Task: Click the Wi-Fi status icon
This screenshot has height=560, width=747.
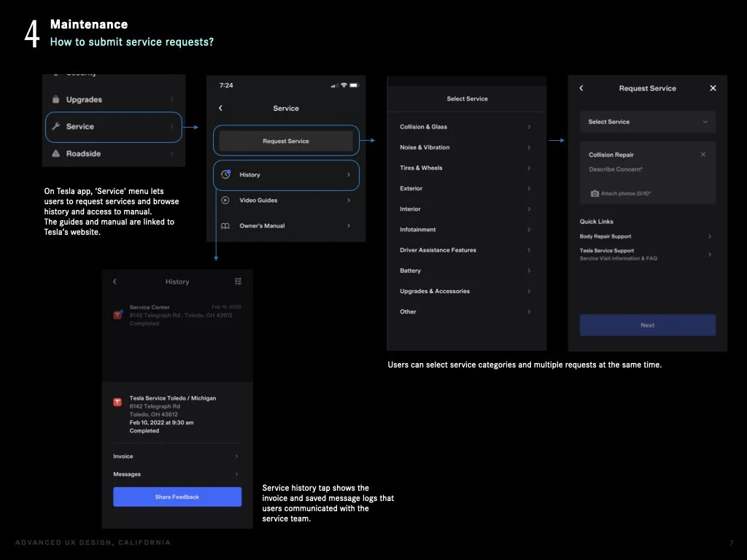Action: click(344, 85)
